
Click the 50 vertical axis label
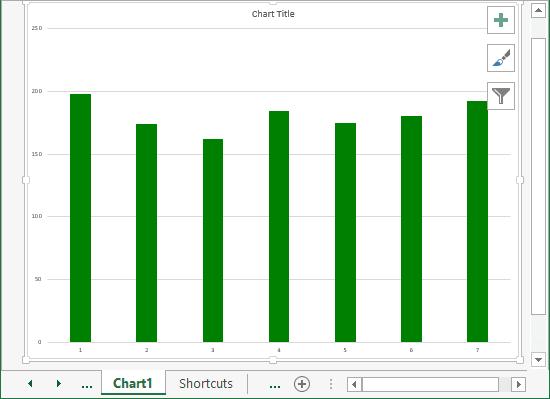click(x=38, y=279)
